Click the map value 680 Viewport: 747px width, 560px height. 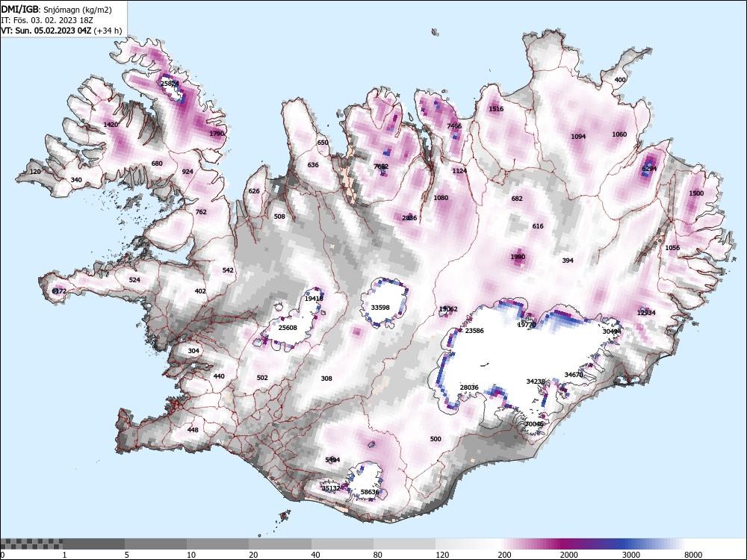pyautogui.click(x=157, y=164)
